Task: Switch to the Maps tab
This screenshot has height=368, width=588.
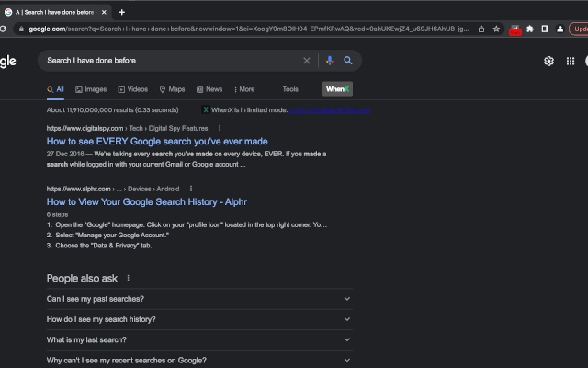Action: point(172,89)
